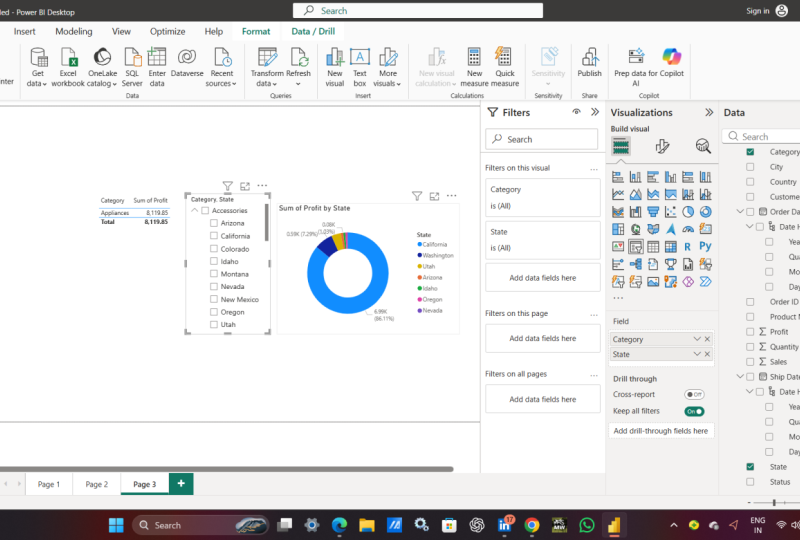Collapse the Visualizations pane

coord(709,112)
